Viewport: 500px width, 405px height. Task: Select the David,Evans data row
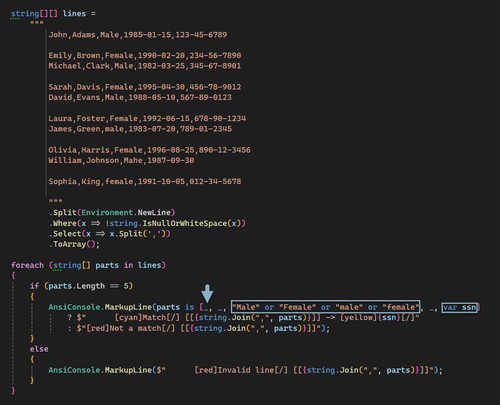(140, 97)
